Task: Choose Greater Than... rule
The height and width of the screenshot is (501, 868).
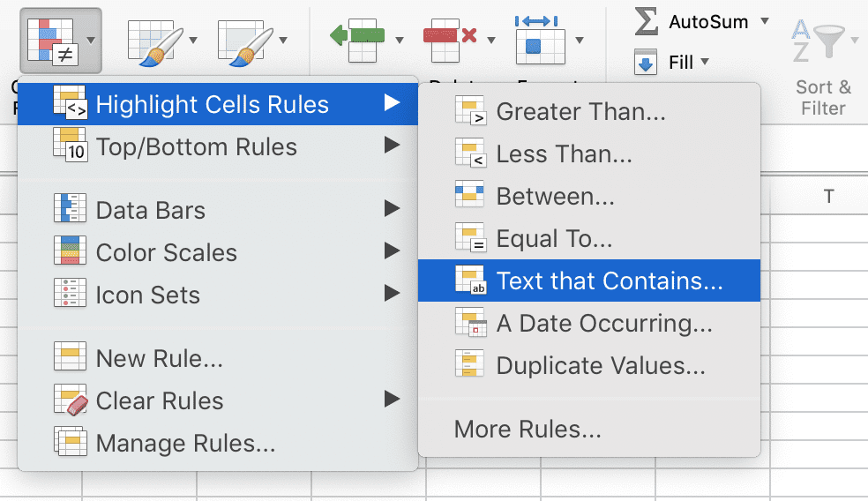Action: click(580, 112)
